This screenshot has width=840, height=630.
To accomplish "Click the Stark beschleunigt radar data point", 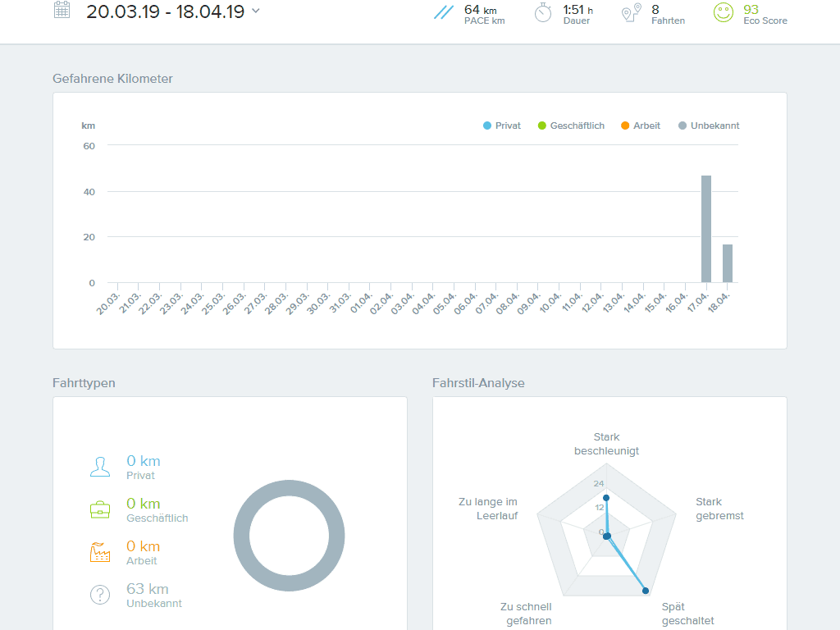I will (606, 498).
